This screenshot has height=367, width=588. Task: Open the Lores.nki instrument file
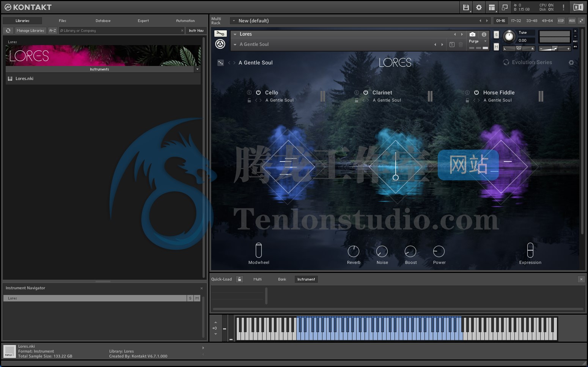point(24,78)
